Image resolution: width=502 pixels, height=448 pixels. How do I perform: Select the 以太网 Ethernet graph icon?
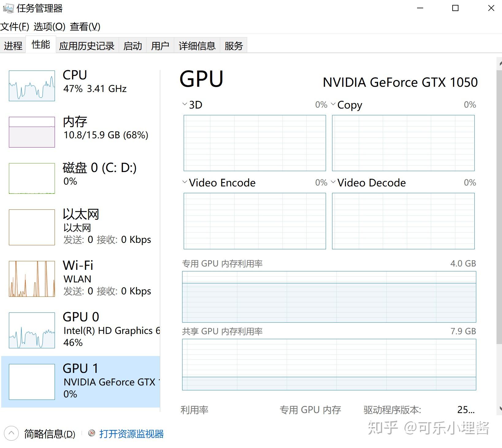point(32,227)
